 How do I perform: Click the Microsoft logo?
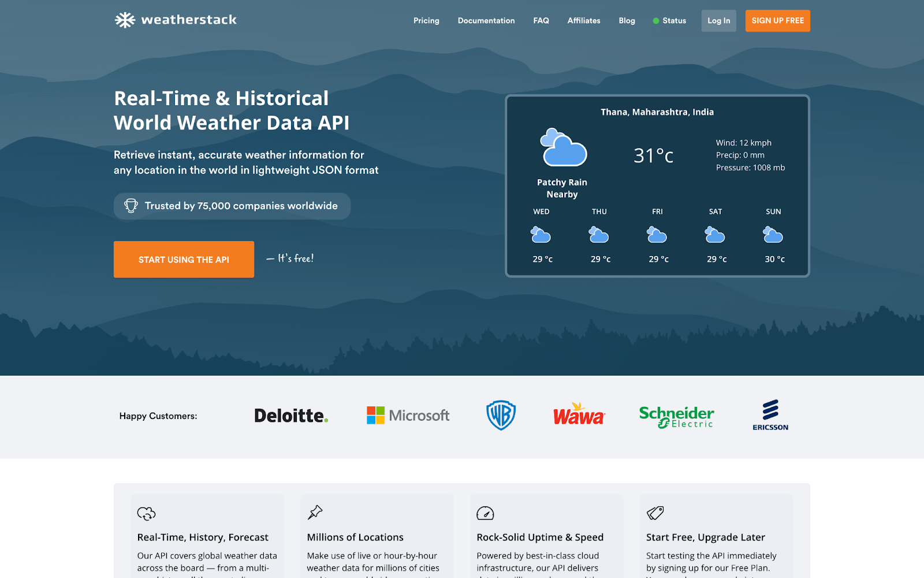pos(407,415)
